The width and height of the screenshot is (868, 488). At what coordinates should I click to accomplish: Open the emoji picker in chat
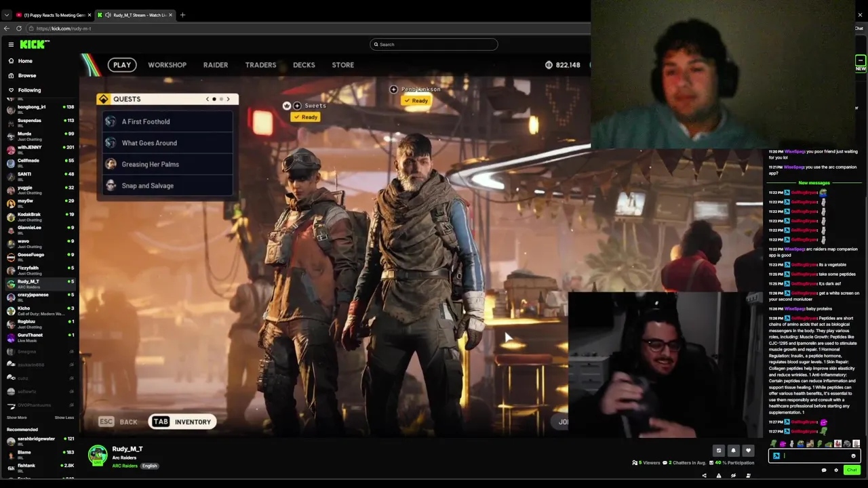[853, 456]
